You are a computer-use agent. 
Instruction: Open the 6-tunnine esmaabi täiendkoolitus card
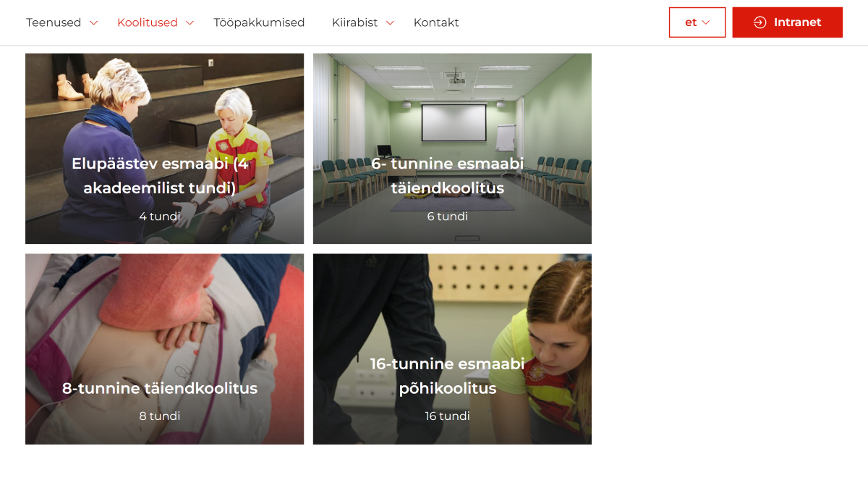[452, 148]
